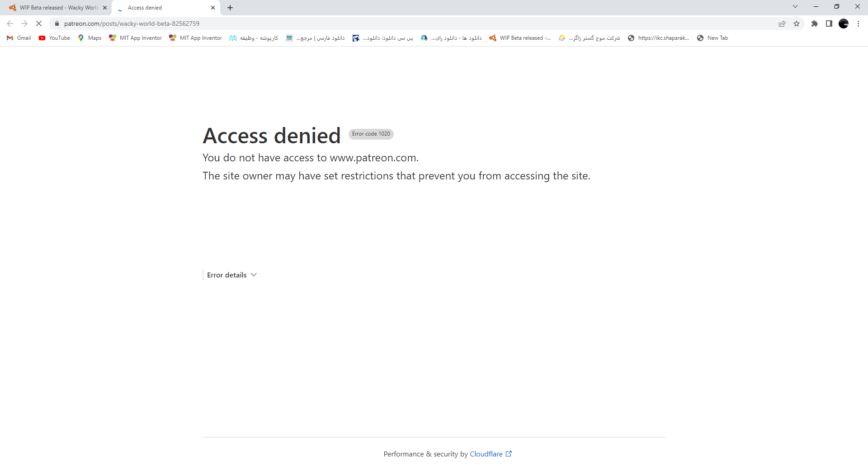Viewport: 868px width, 470px height.
Task: Go back to the previous page
Action: (x=10, y=23)
